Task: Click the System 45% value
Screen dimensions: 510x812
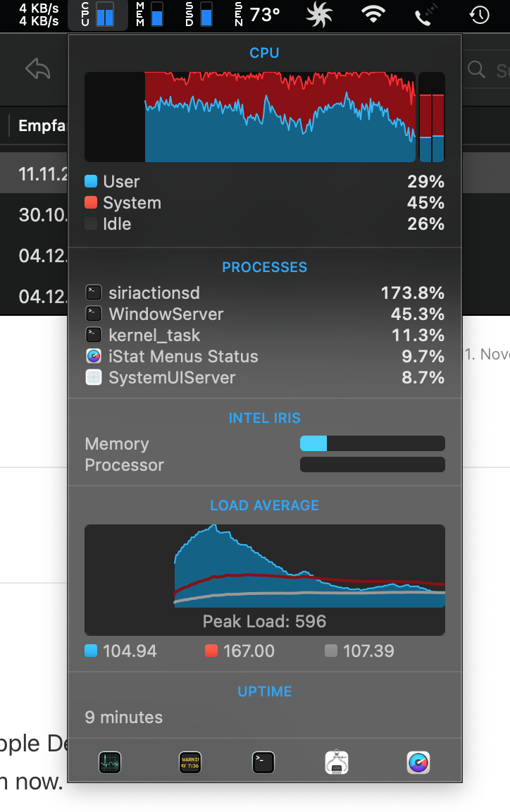Action: tap(425, 202)
